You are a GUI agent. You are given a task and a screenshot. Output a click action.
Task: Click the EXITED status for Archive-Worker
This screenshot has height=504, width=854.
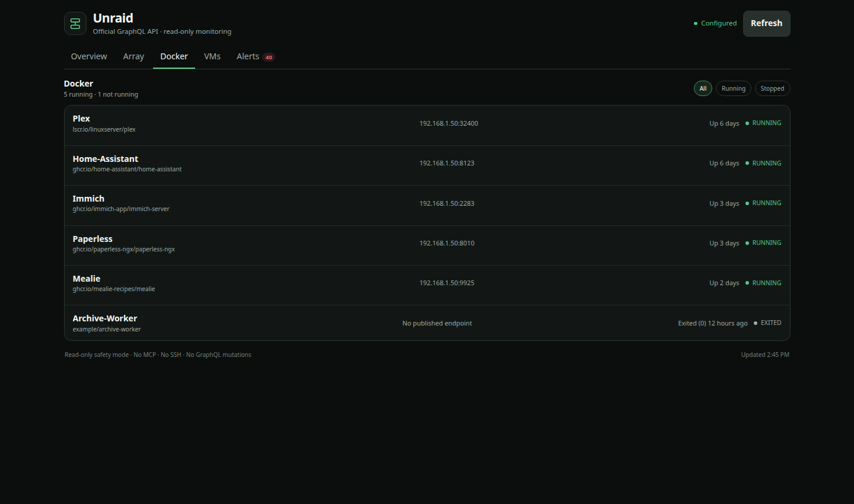(x=767, y=323)
